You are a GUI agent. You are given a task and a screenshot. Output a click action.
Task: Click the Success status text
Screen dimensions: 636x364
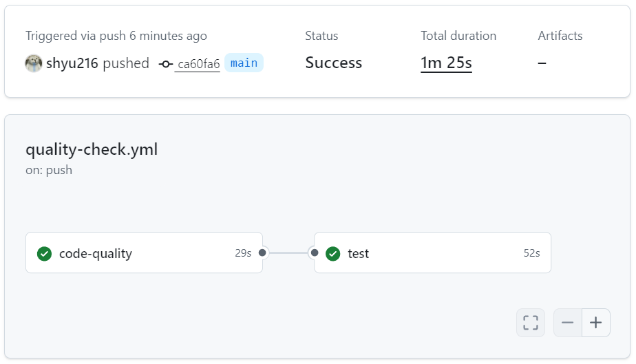[334, 63]
